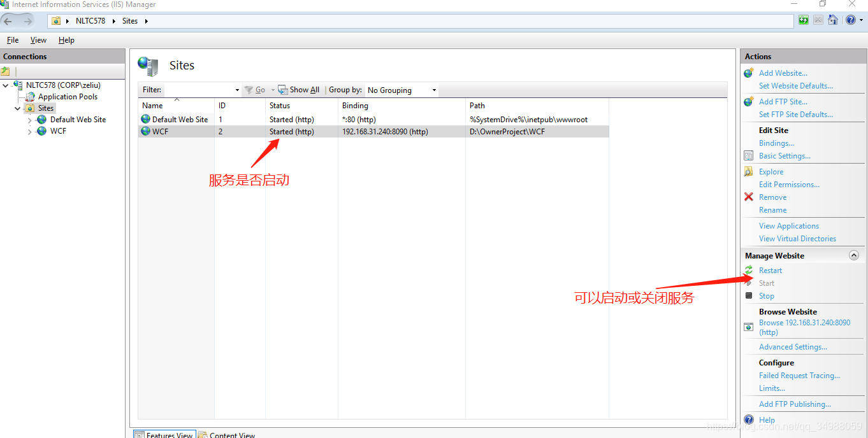This screenshot has width=868, height=438.
Task: Click the red Remove X icon
Action: click(749, 197)
